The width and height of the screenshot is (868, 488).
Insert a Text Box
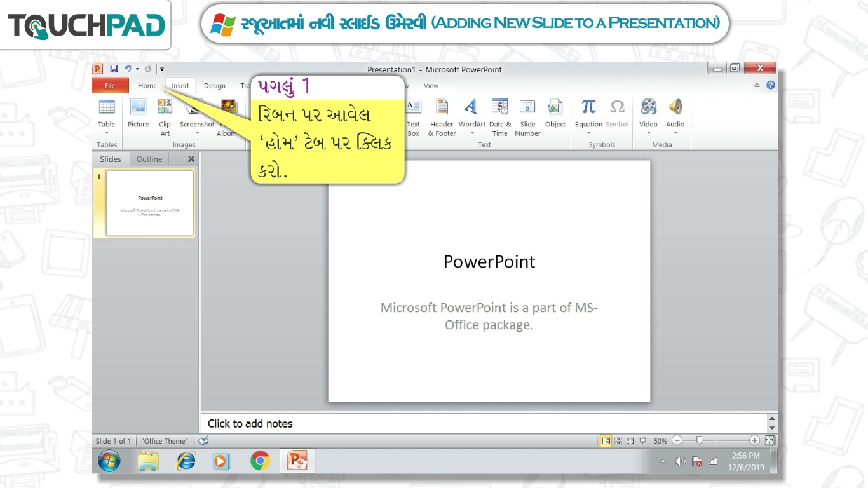[413, 117]
